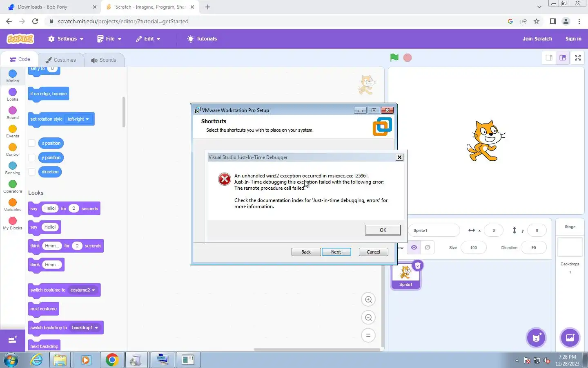The image size is (588, 368).
Task: Select the Scratch browser tab
Action: pos(149,7)
